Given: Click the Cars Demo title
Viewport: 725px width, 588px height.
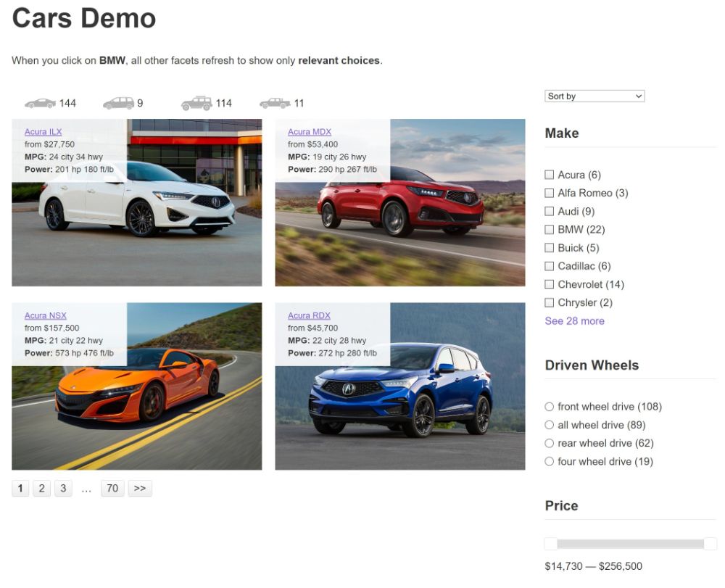Looking at the screenshot, I should point(83,19).
